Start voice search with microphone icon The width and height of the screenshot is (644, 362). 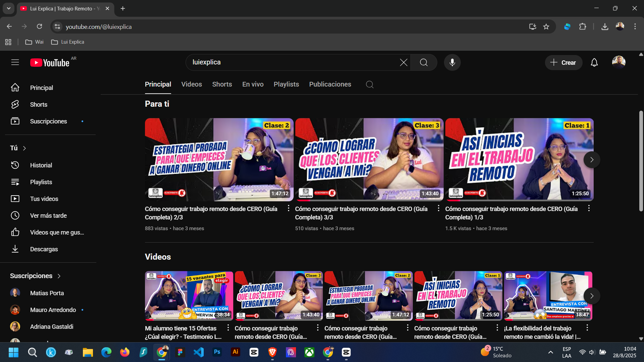452,62
